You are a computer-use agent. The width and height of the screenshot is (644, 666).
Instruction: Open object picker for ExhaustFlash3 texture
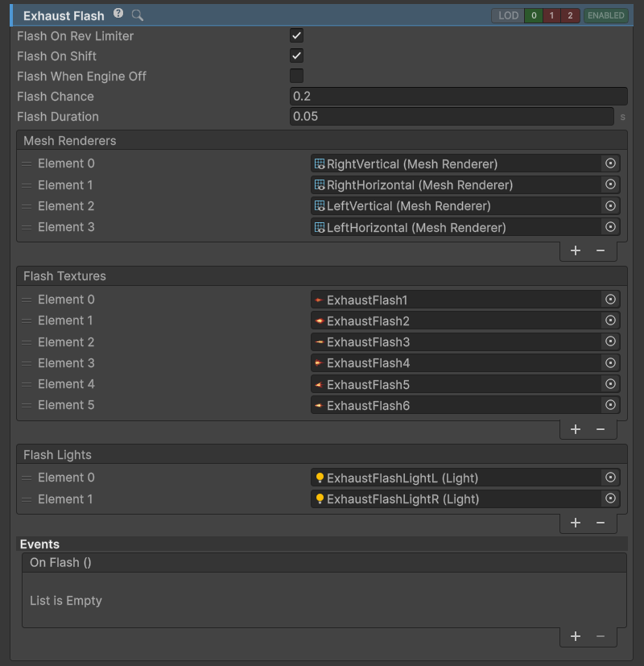(x=610, y=341)
